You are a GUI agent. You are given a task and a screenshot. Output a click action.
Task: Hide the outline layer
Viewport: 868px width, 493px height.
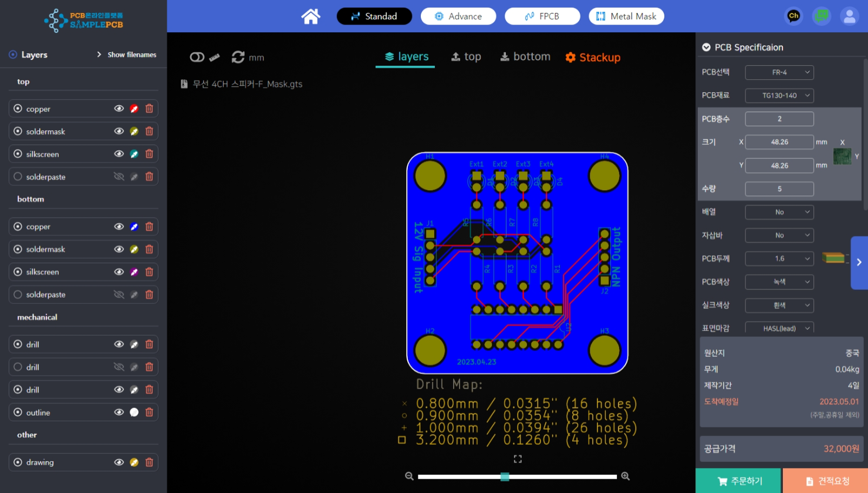119,413
